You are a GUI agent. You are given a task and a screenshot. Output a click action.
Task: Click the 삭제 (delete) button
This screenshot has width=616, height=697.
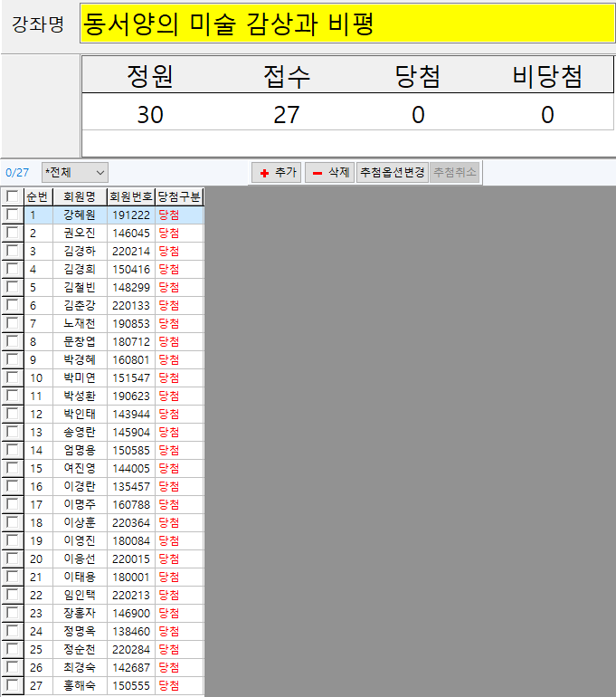329,173
